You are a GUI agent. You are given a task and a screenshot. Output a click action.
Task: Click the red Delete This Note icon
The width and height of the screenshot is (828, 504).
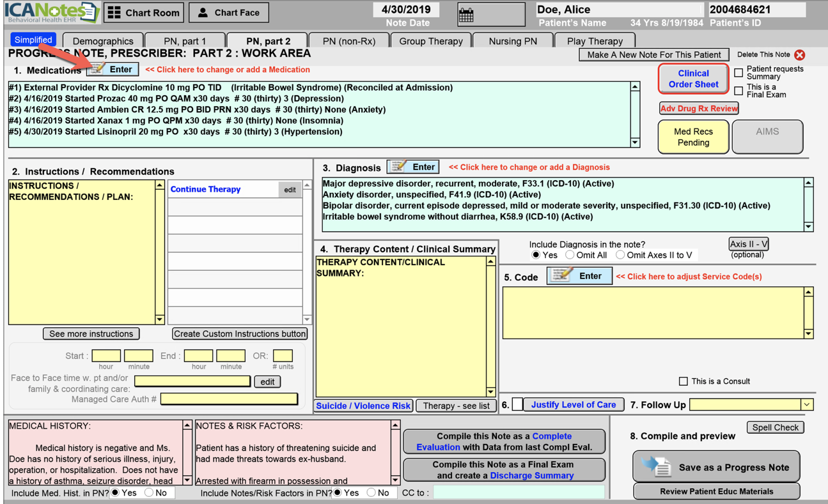coord(799,55)
